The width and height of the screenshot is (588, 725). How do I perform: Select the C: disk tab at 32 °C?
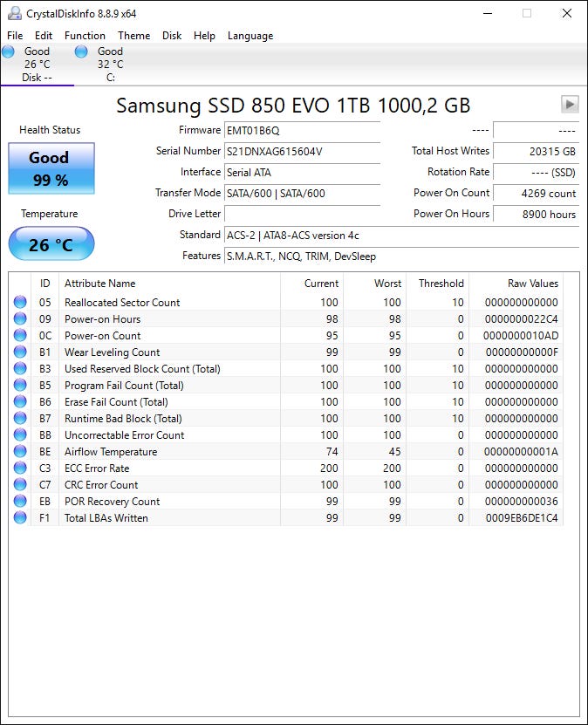[x=111, y=65]
